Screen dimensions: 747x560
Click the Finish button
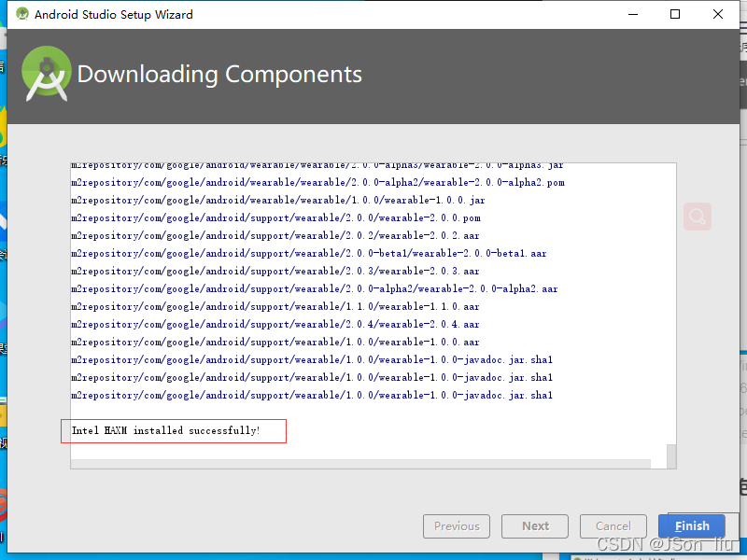pos(692,526)
